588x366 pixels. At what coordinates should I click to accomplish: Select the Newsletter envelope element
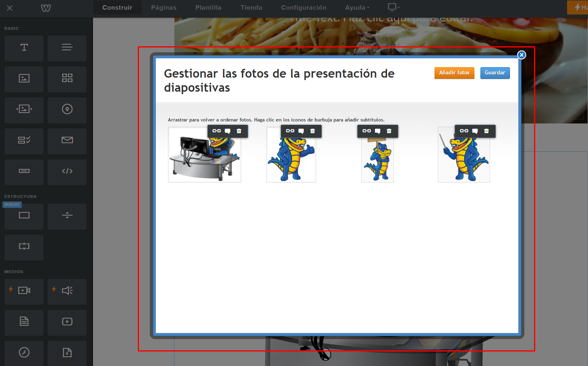67,141
